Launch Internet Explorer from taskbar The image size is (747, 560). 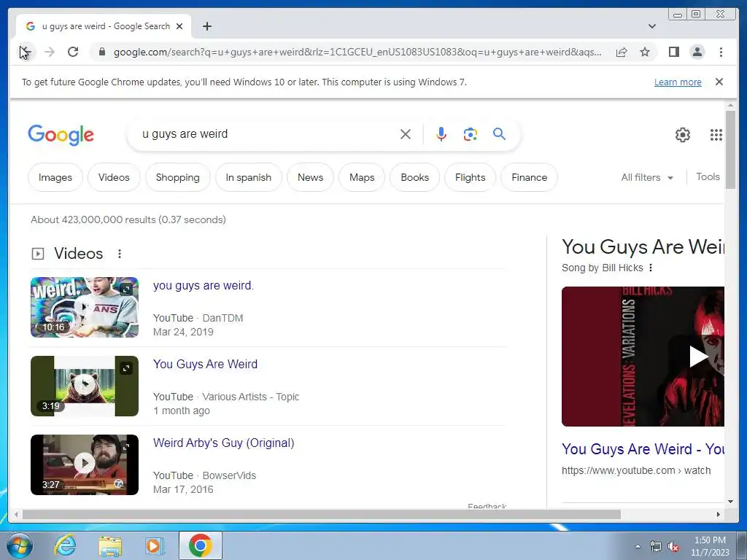(65, 545)
